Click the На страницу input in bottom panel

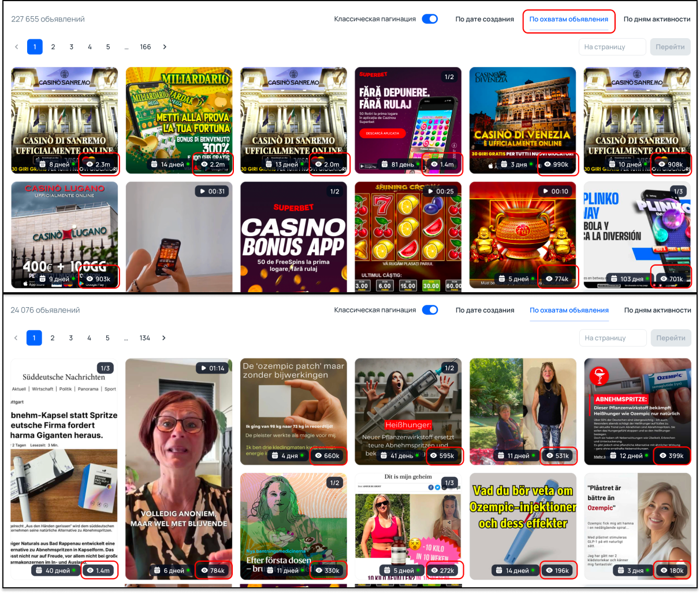click(x=612, y=338)
